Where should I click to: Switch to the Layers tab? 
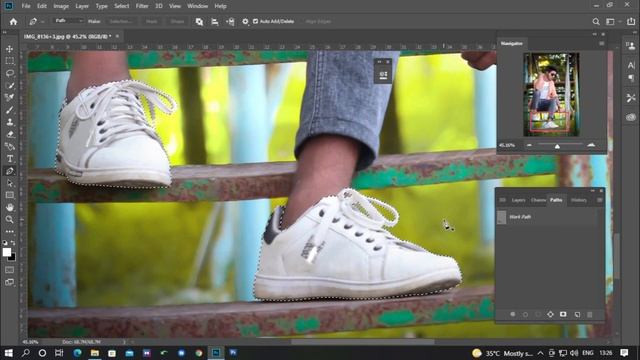(518, 200)
